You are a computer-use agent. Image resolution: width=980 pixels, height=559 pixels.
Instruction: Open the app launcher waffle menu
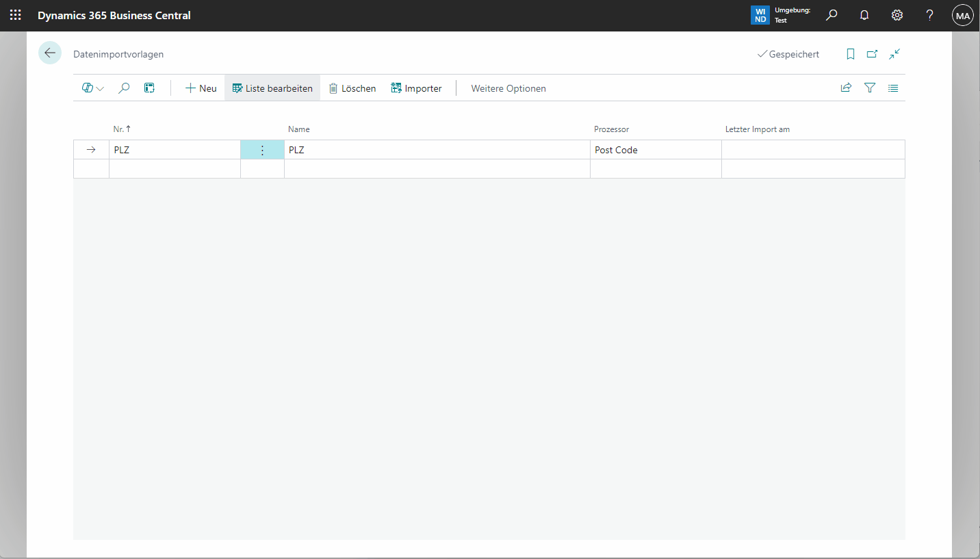(x=15, y=15)
